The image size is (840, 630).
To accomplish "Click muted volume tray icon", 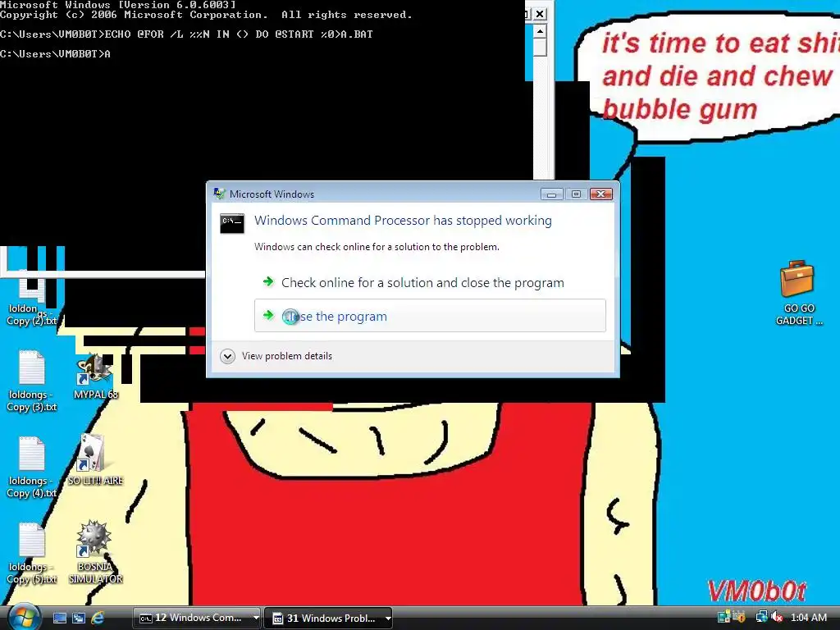I will click(x=776, y=617).
